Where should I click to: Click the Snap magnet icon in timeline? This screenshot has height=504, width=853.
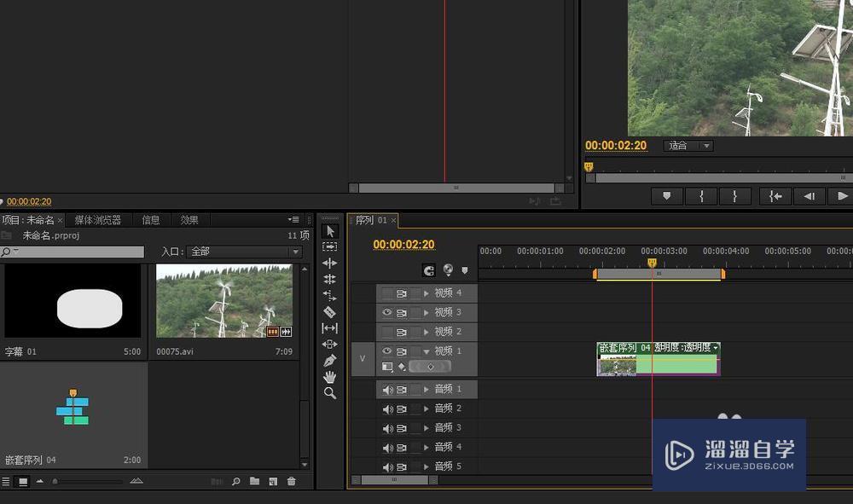click(429, 270)
